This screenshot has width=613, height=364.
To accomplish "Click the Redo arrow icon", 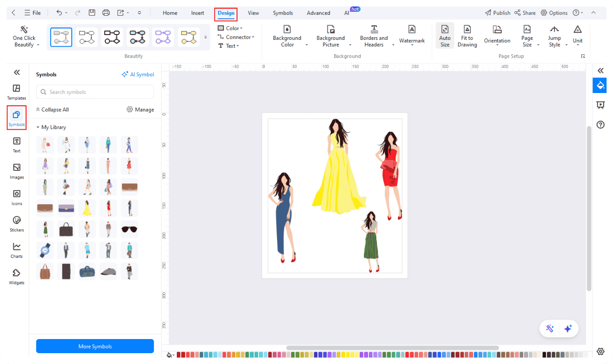I will coord(78,13).
